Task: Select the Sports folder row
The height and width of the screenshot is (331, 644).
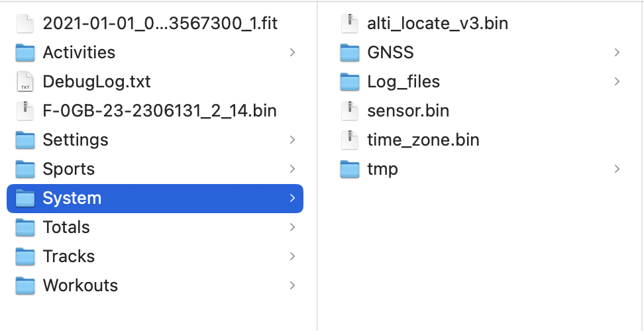Action: coord(155,169)
